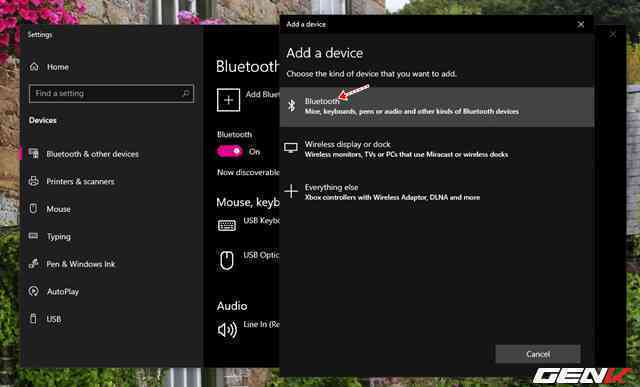
Task: Click the Typing keyboard icon in sidebar
Action: (x=33, y=236)
